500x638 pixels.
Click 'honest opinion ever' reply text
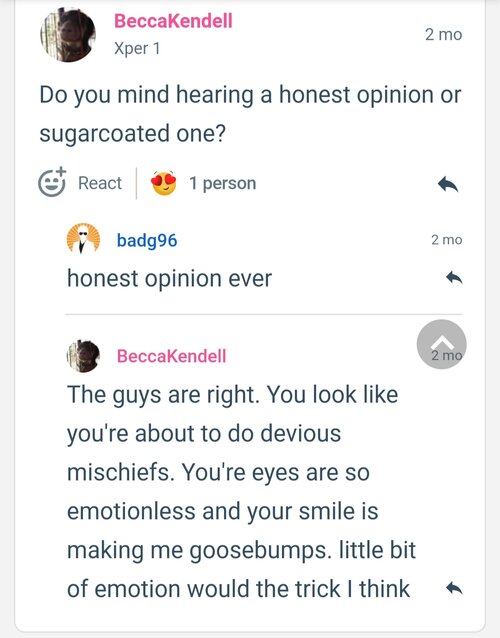click(x=169, y=279)
